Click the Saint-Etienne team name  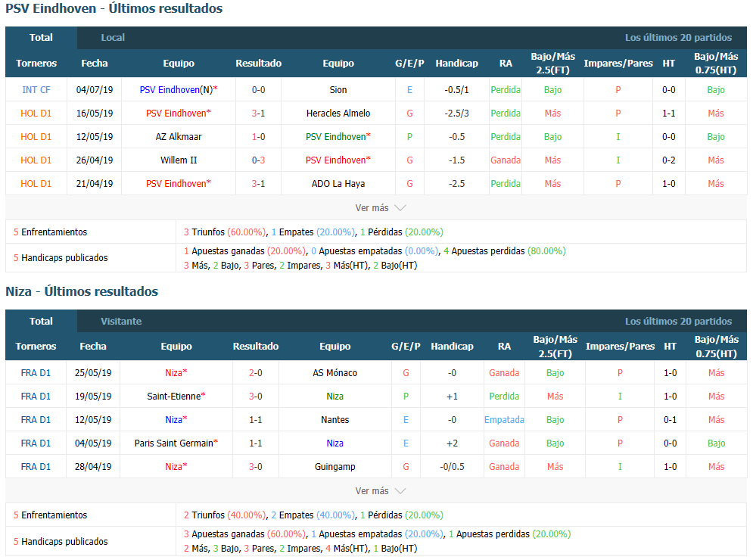[x=176, y=397]
